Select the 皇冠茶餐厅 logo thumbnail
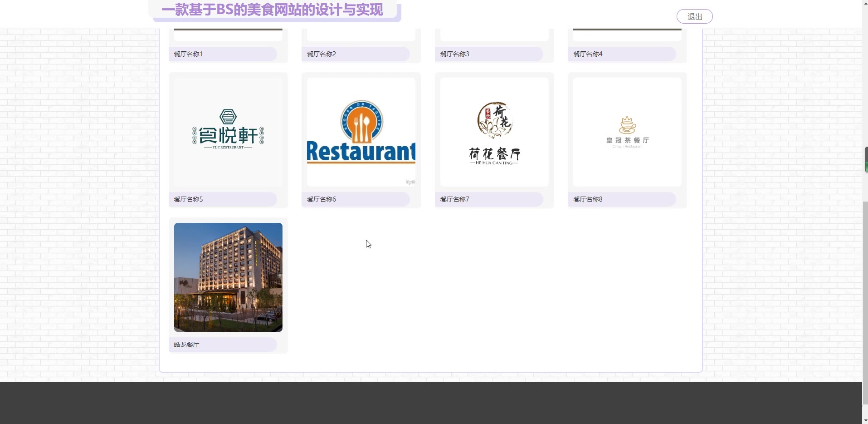The height and width of the screenshot is (424, 868). [627, 132]
